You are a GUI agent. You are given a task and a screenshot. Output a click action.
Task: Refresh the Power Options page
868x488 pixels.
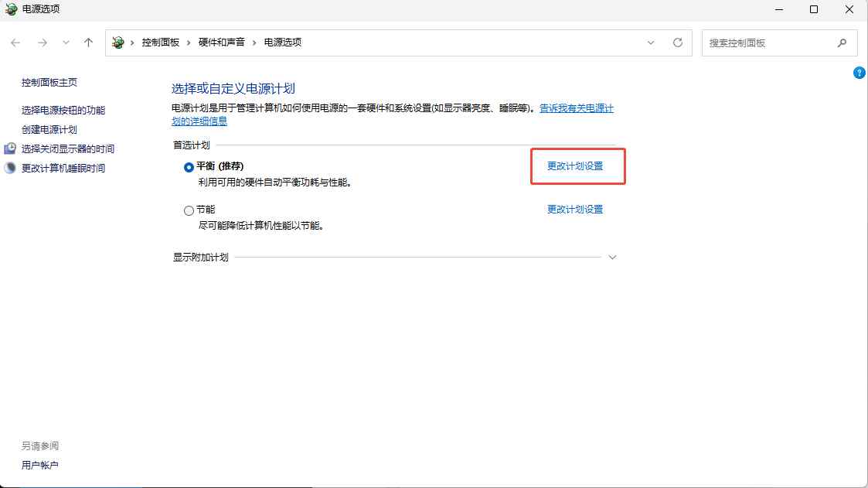[x=678, y=43]
